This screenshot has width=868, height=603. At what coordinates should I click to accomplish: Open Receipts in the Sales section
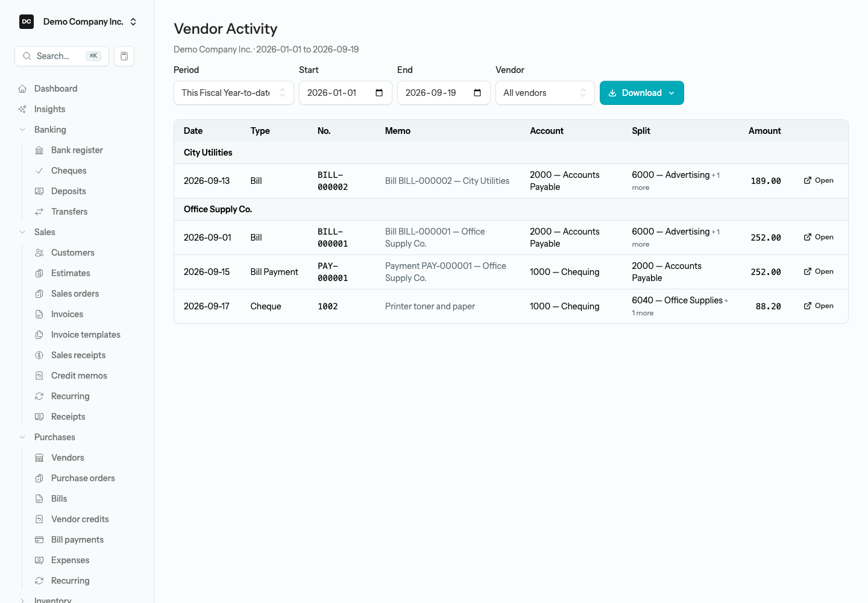point(68,417)
